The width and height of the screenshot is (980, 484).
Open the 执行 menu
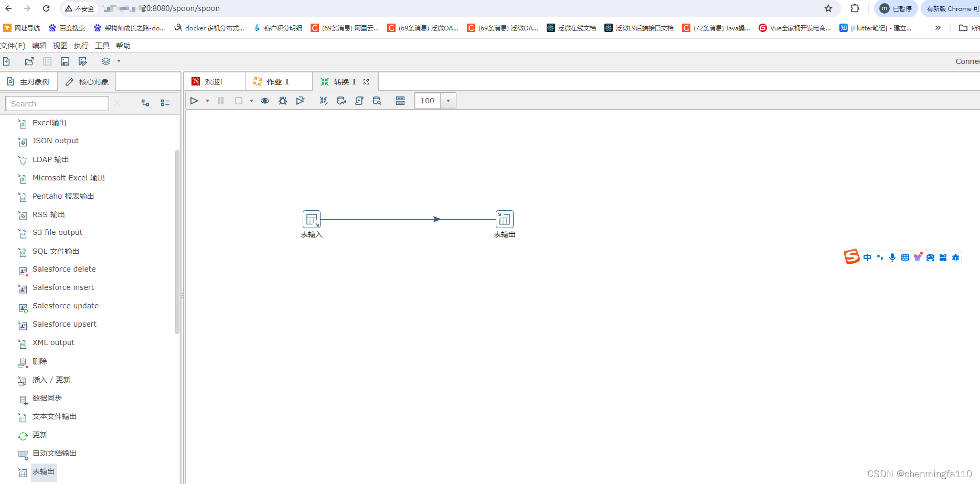tap(81, 46)
